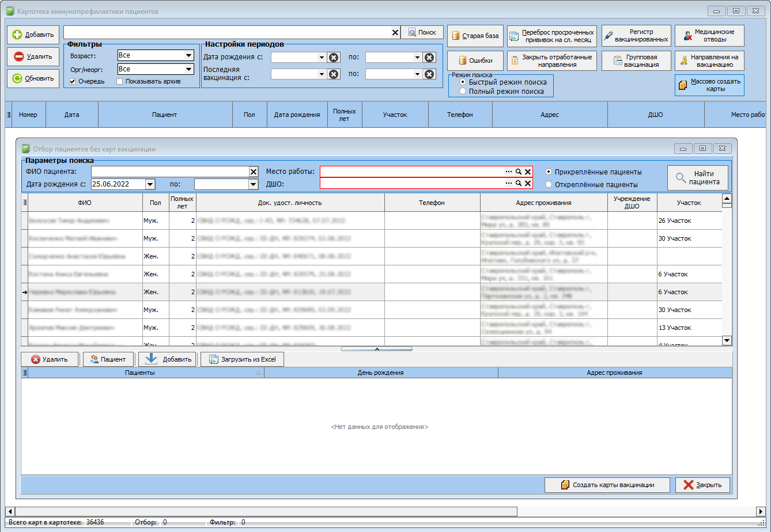Select Прикреплённые пациенты

pyautogui.click(x=549, y=172)
